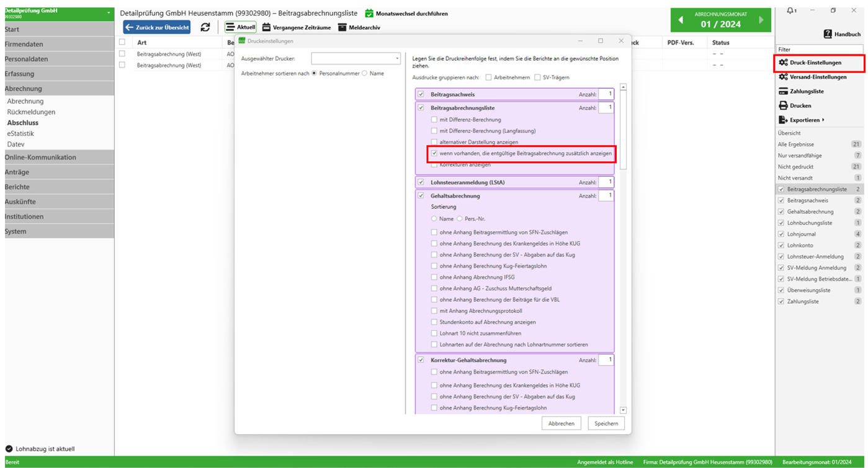The width and height of the screenshot is (868, 468).
Task: Open company dropdown Detailprüfung GmbH
Action: coord(109,13)
